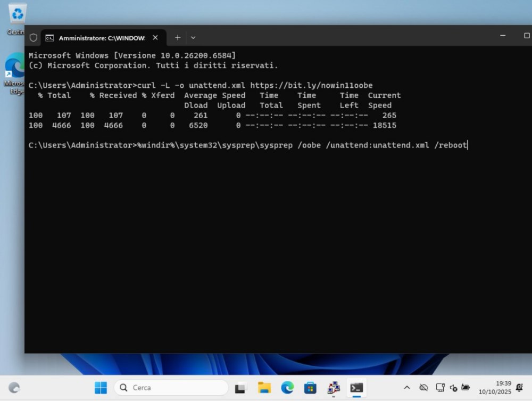
Task: Launch Microsoft Edge from taskbar
Action: coord(287,388)
